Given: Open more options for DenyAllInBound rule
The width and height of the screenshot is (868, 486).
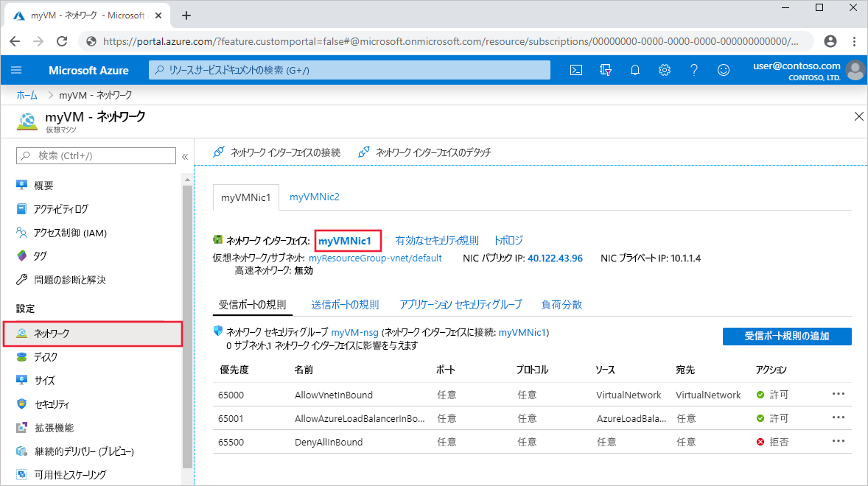Looking at the screenshot, I should click(x=838, y=440).
